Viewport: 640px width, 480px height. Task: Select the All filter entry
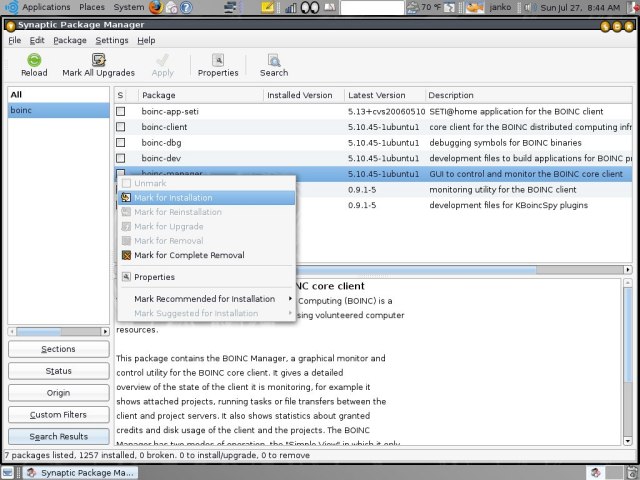[x=58, y=95]
